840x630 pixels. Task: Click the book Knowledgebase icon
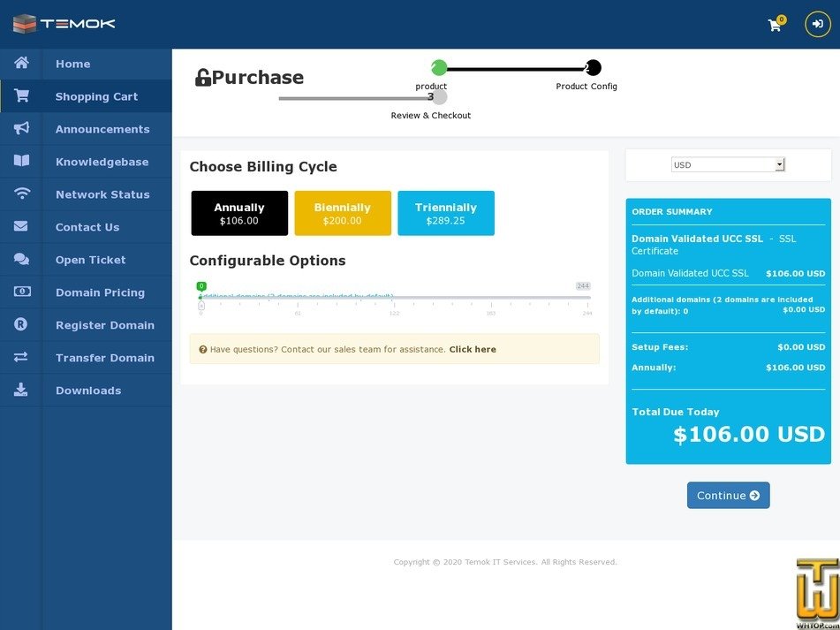click(x=21, y=162)
